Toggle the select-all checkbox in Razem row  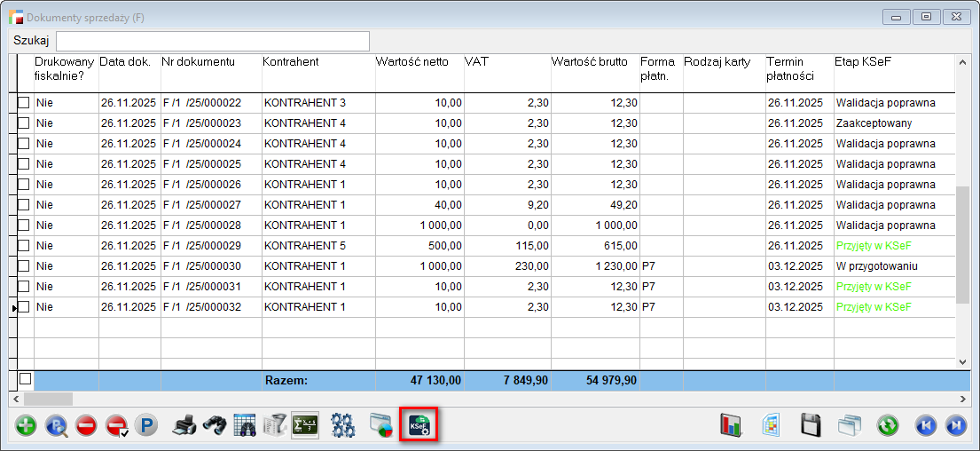tap(25, 379)
